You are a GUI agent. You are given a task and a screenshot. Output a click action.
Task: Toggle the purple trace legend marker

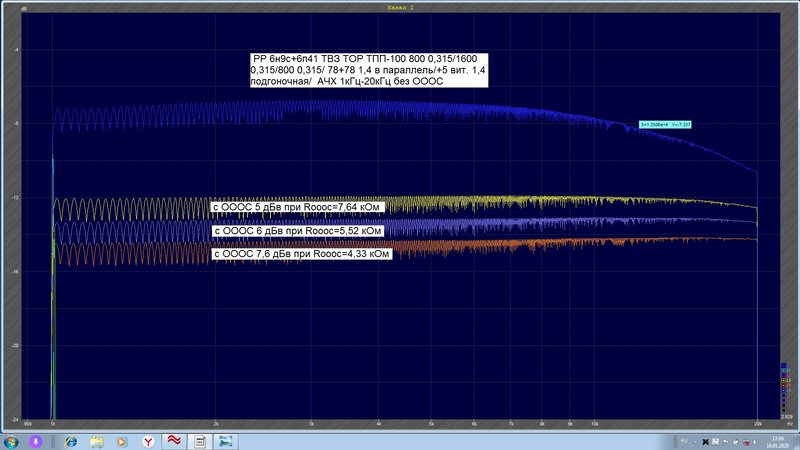coord(784,376)
